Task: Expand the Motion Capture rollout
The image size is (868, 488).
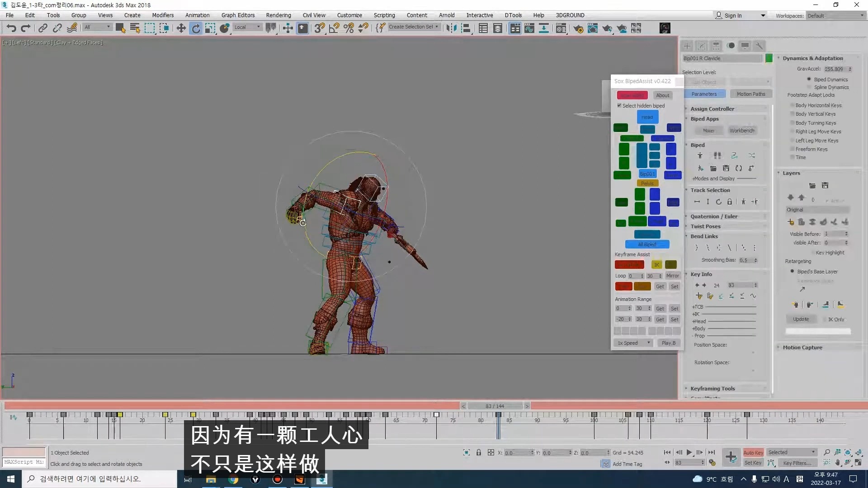Action: 802,347
